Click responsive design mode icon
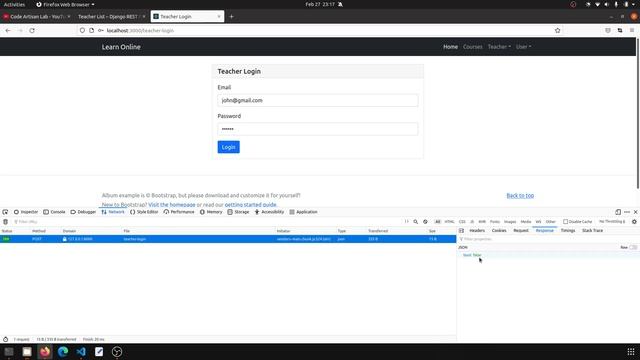640x360 pixels. click(x=618, y=212)
